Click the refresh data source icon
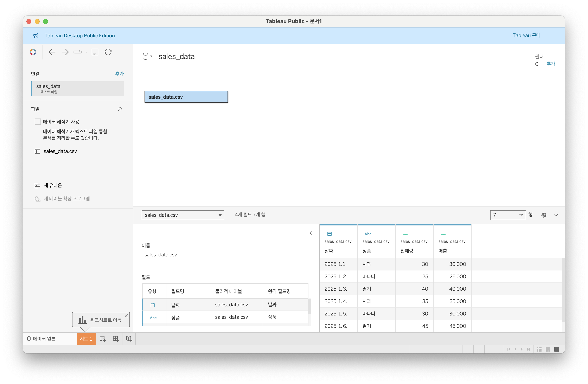The width and height of the screenshot is (588, 384). 108,52
